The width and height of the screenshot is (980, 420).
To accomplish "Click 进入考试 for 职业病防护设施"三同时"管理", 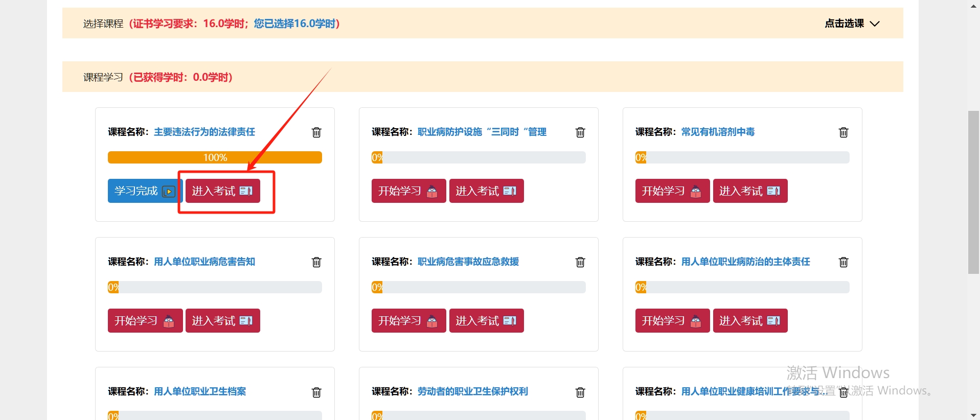I will click(x=487, y=191).
